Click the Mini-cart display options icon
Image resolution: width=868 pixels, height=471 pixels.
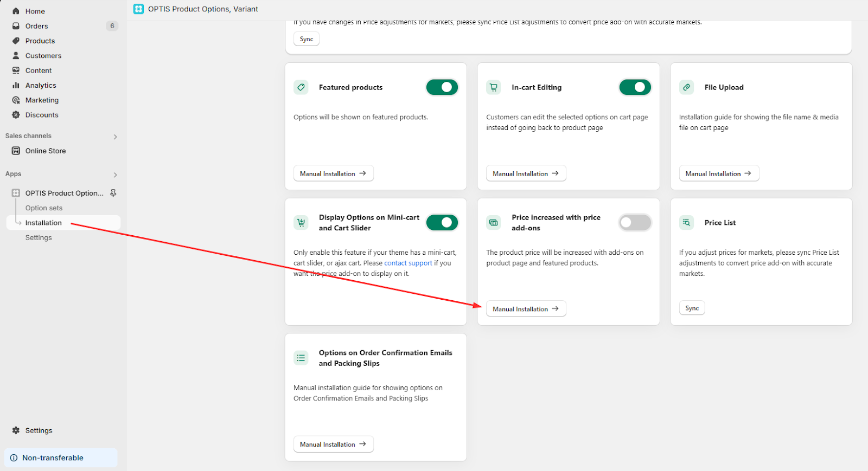[x=301, y=222]
